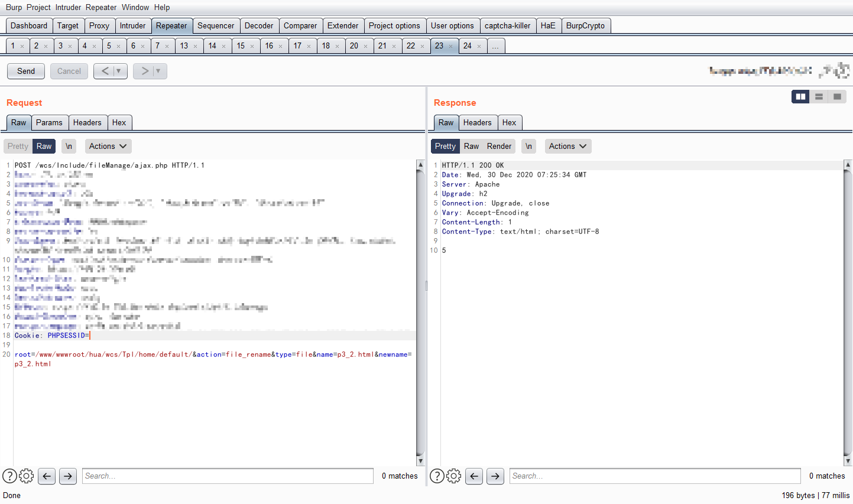
Task: Switch to Request Hex tab
Action: 119,122
